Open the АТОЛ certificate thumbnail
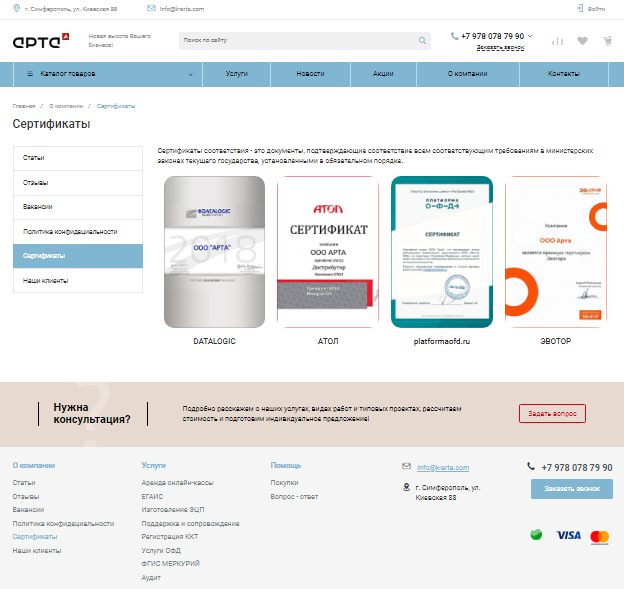Screen dimensions: 624x589 point(328,252)
